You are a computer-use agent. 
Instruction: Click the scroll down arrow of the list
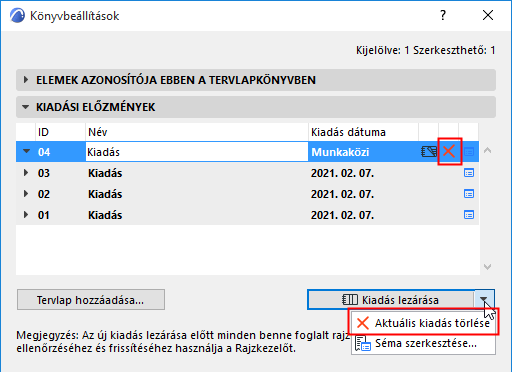click(x=487, y=267)
